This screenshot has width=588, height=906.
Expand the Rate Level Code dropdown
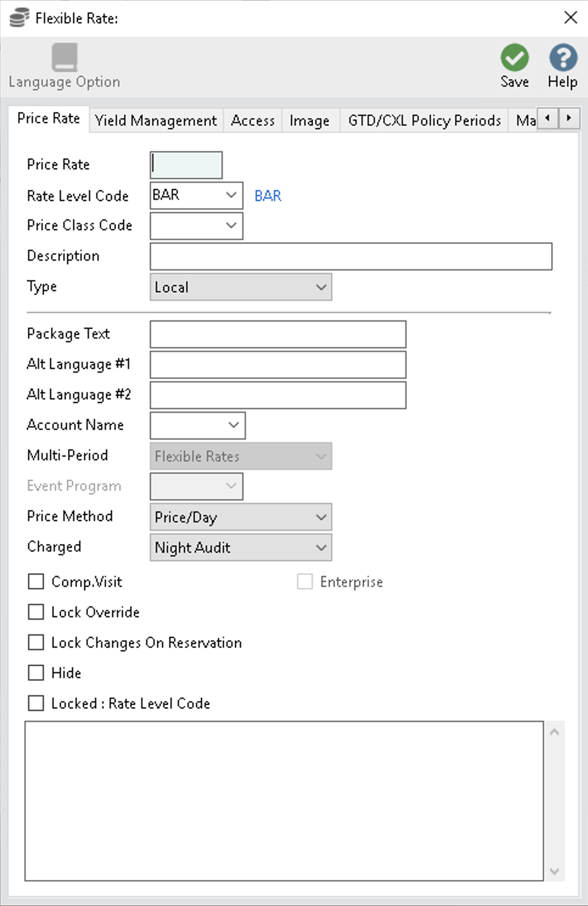231,195
